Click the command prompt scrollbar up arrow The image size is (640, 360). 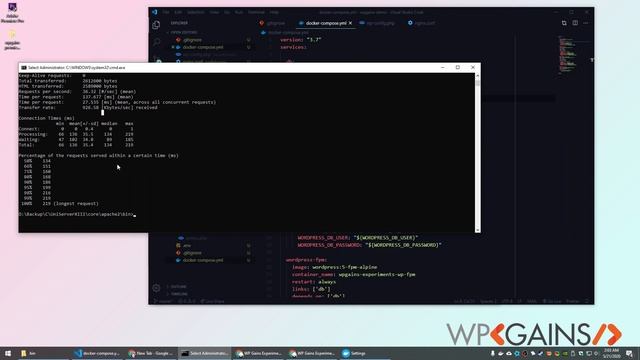click(478, 76)
